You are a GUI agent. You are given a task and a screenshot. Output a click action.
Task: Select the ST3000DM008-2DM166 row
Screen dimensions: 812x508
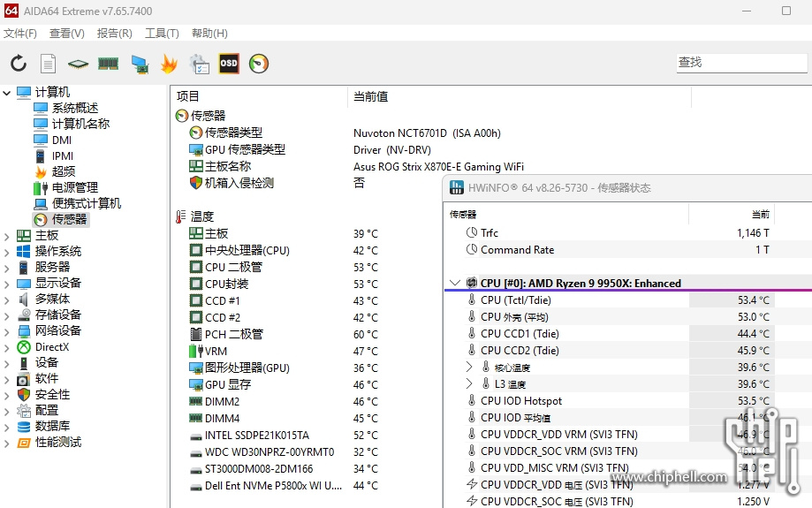click(284, 468)
